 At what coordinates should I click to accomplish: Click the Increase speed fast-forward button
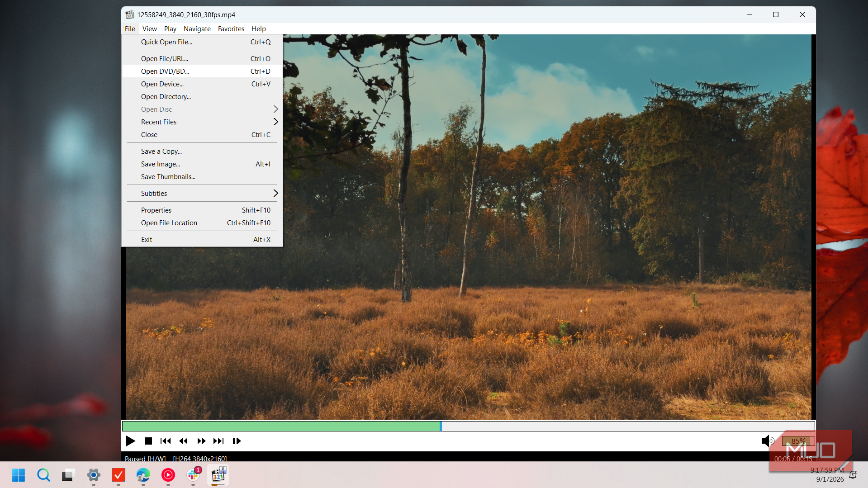[x=201, y=441]
